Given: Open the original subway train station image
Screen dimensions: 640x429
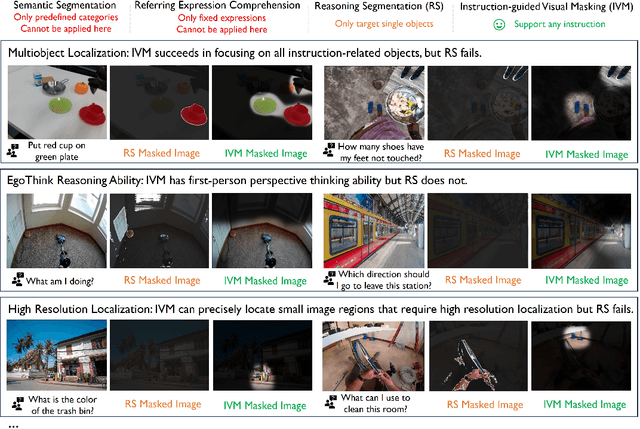Looking at the screenshot, I should pos(374,231).
